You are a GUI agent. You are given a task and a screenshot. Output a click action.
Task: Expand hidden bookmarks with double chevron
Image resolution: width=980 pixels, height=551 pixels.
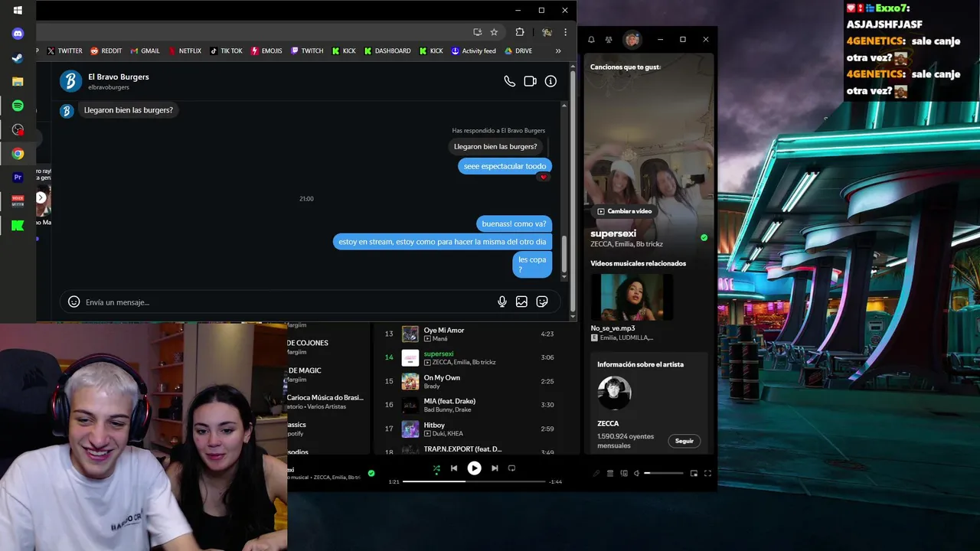pyautogui.click(x=558, y=51)
